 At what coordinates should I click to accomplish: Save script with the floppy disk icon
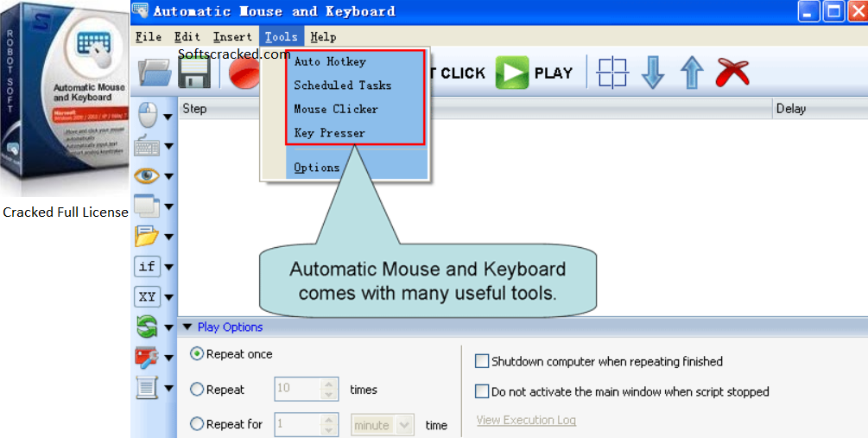194,73
